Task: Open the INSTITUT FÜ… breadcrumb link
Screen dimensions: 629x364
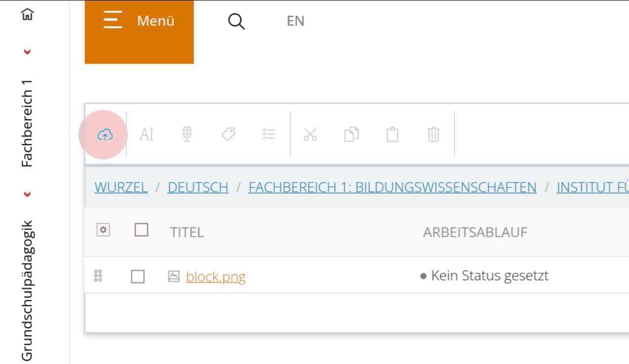Action: tap(592, 187)
